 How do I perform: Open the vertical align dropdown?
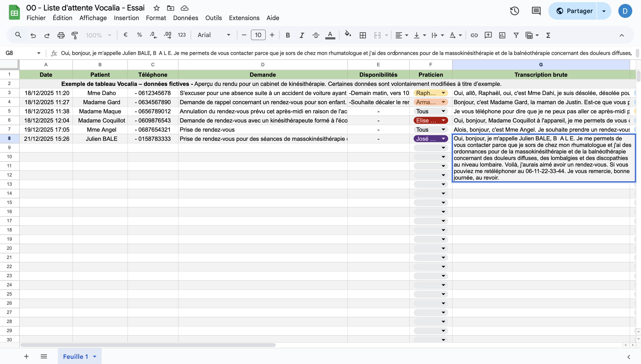420,35
